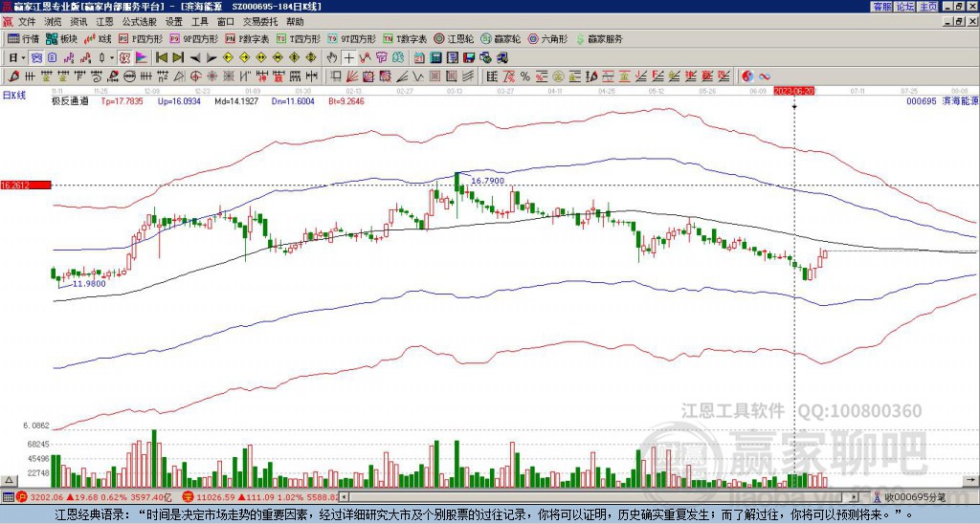The width and height of the screenshot is (980, 524).
Task: Click the 行情 toolbar button
Action: click(x=24, y=38)
